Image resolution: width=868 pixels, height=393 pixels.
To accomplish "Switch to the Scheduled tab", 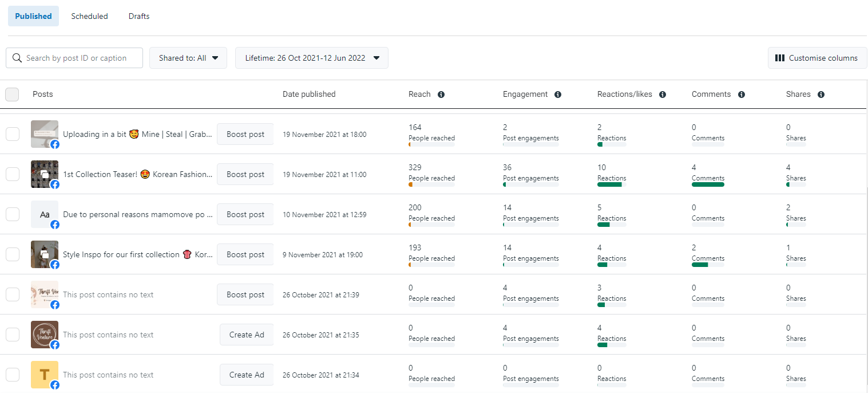I will click(x=89, y=16).
